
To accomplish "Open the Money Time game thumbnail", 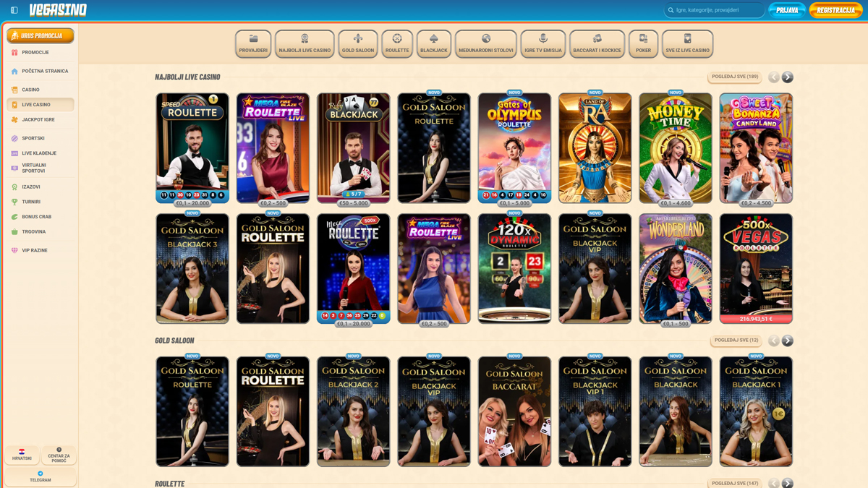I will coord(676,147).
